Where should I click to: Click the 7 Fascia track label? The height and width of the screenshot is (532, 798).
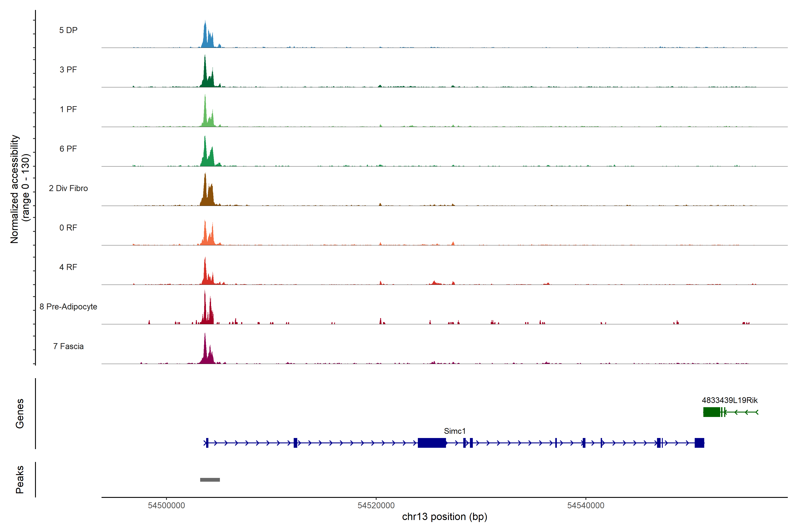point(68,346)
